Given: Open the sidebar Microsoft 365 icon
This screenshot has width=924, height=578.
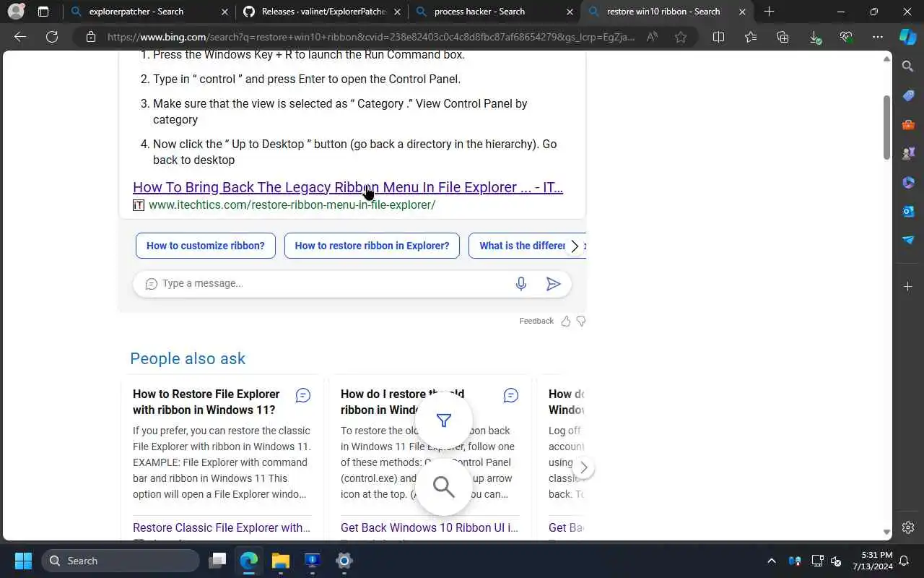Looking at the screenshot, I should (908, 182).
